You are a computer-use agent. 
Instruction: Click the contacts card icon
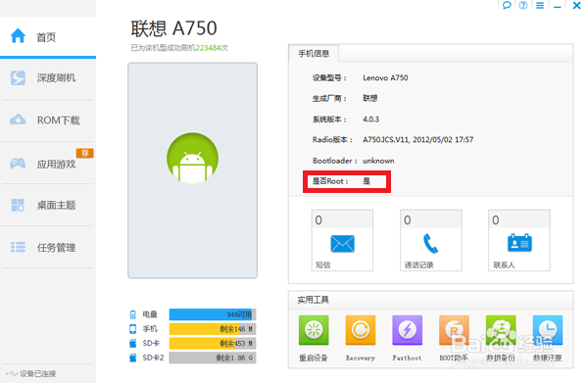point(519,243)
